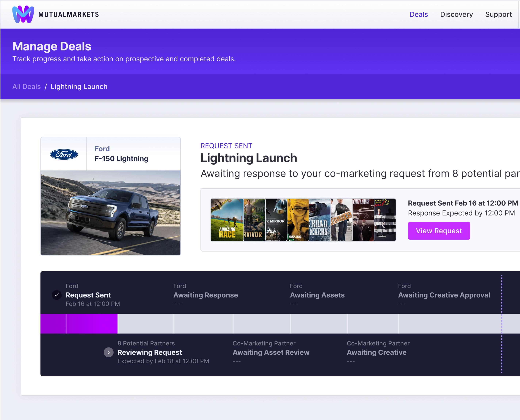The image size is (520, 420).
Task: Open the Discovery nav item
Action: 456,14
